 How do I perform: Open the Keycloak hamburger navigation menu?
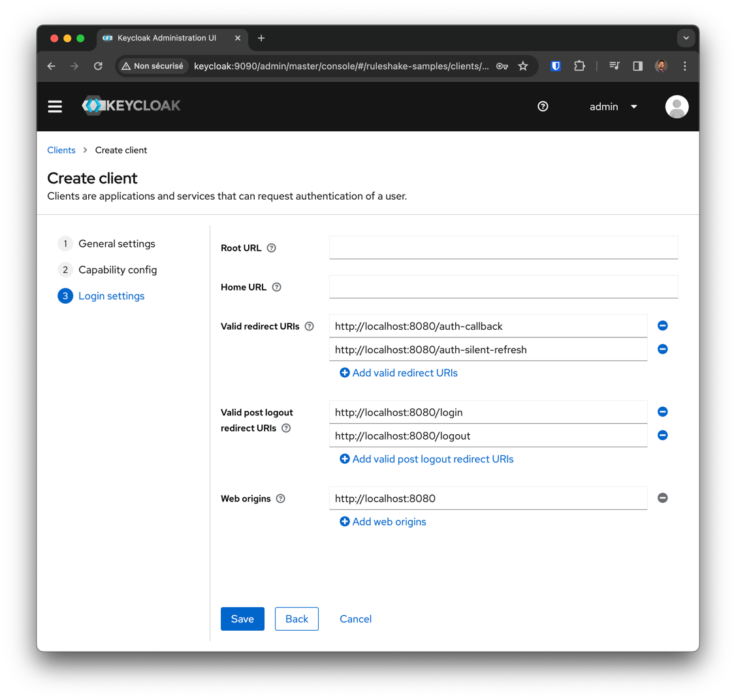55,106
